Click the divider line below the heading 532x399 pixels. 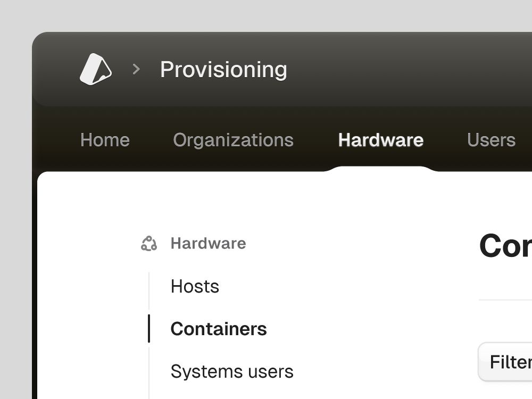[x=505, y=300]
